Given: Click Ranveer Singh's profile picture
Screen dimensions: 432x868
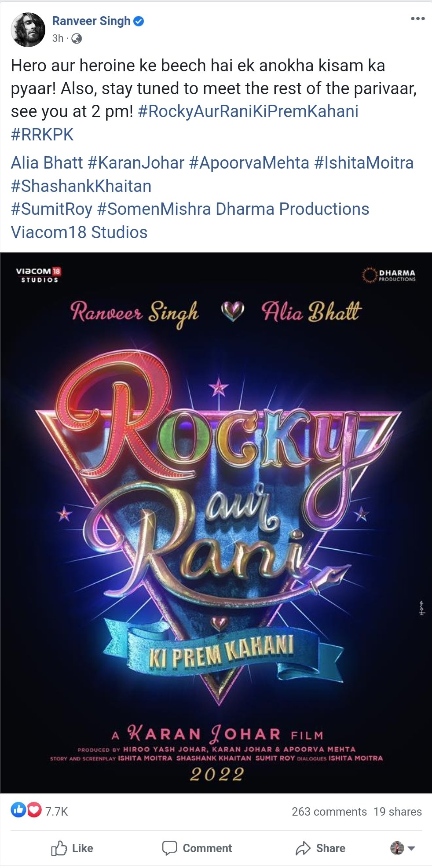Looking at the screenshot, I should tap(28, 29).
